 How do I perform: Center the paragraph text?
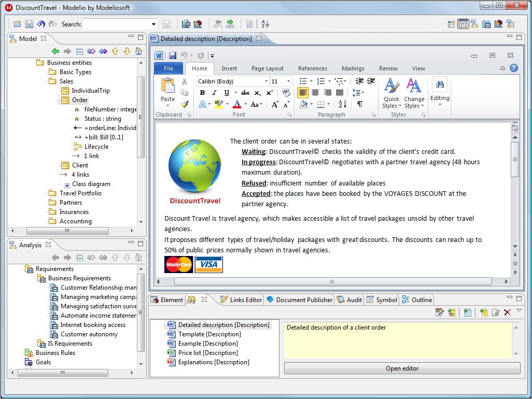(315, 92)
